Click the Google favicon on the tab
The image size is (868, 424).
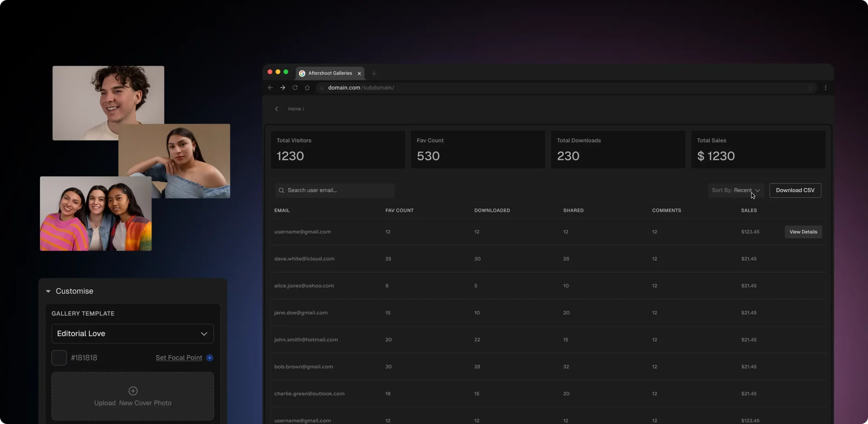point(302,73)
